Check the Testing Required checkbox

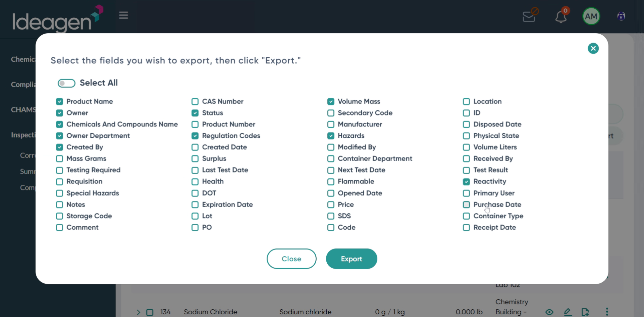[59, 170]
